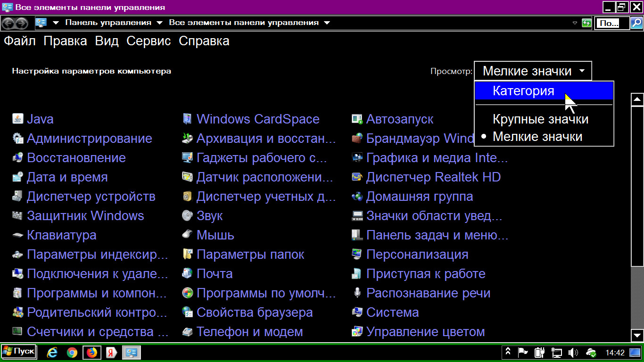Open the Файл menu
This screenshot has width=644, height=362.
click(20, 41)
